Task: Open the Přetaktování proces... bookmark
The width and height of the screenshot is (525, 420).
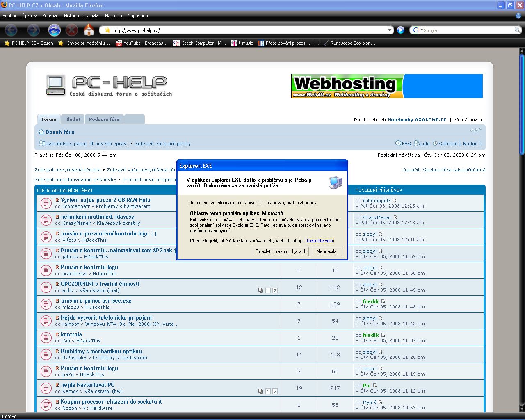Action: tap(284, 43)
